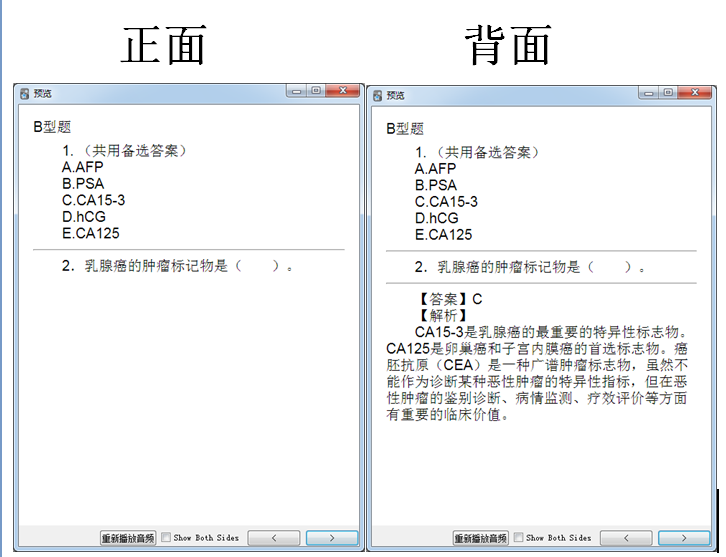Click the 【答案】C line in the right window

pyautogui.click(x=450, y=299)
